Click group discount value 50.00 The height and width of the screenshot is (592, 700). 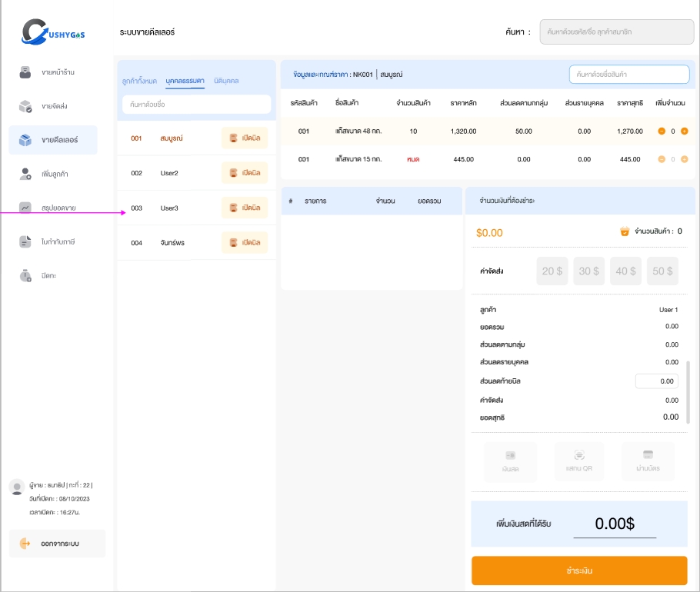[x=524, y=131]
